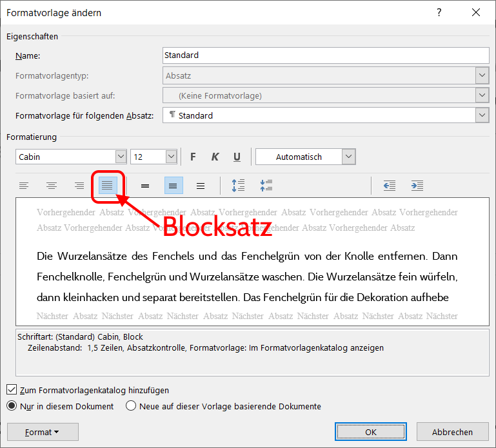Align paragraph text to the left

tap(24, 186)
